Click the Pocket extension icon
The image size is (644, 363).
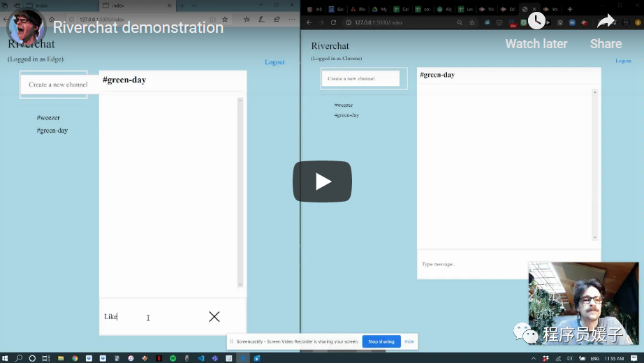pyautogui.click(x=499, y=22)
